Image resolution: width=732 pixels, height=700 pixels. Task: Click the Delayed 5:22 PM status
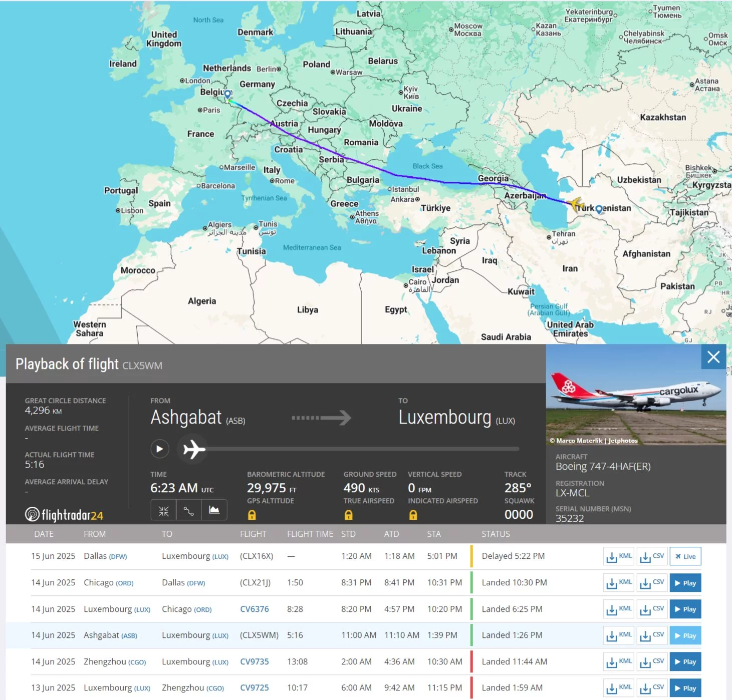(513, 556)
